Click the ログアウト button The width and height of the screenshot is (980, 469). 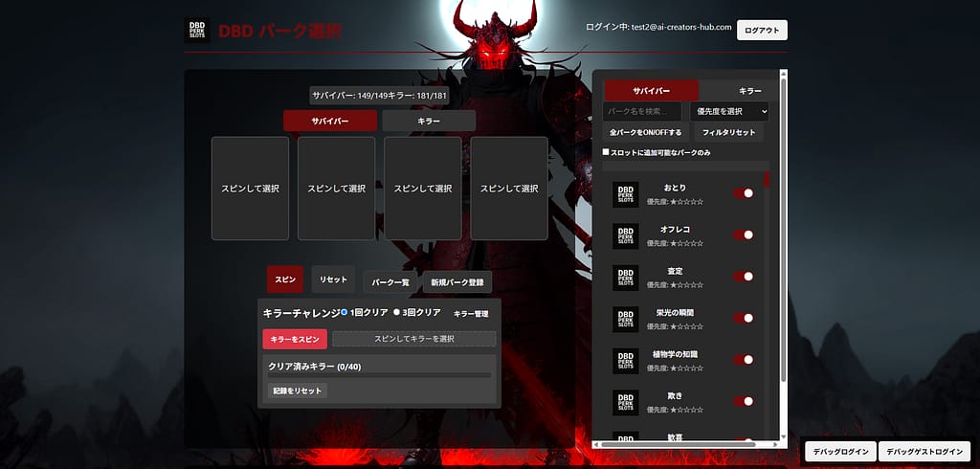(x=762, y=31)
